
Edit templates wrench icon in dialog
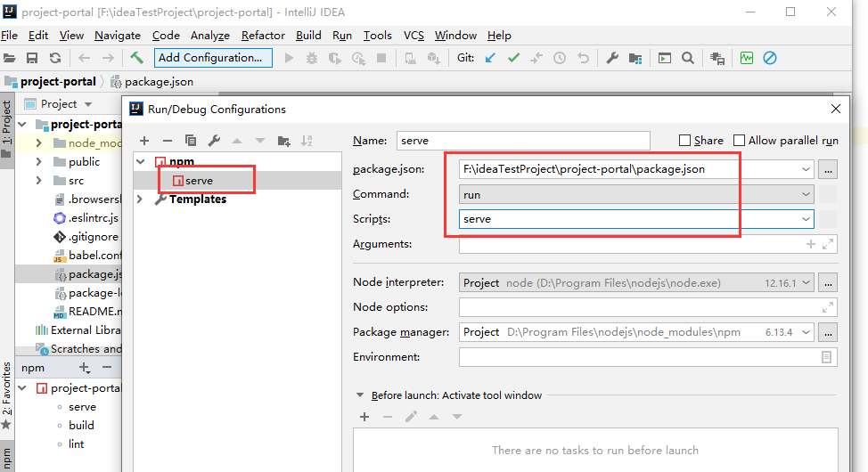(214, 141)
